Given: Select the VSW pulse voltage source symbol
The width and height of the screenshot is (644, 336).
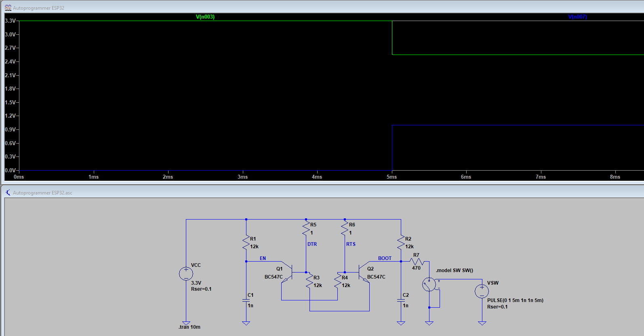Looking at the screenshot, I should 482,291.
